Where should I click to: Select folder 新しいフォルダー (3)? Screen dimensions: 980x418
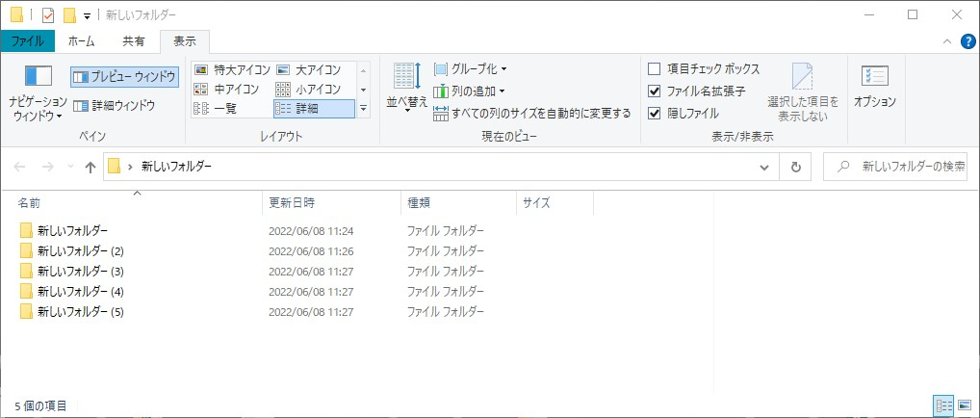[x=81, y=271]
